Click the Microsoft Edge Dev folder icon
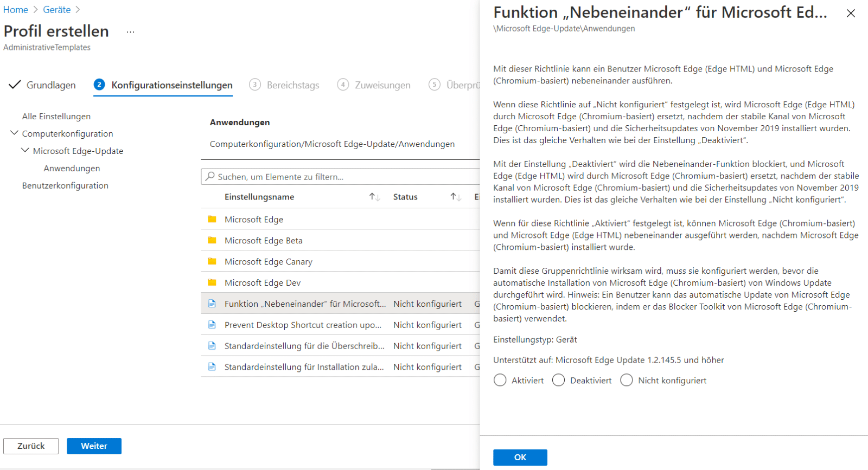 pyautogui.click(x=212, y=282)
